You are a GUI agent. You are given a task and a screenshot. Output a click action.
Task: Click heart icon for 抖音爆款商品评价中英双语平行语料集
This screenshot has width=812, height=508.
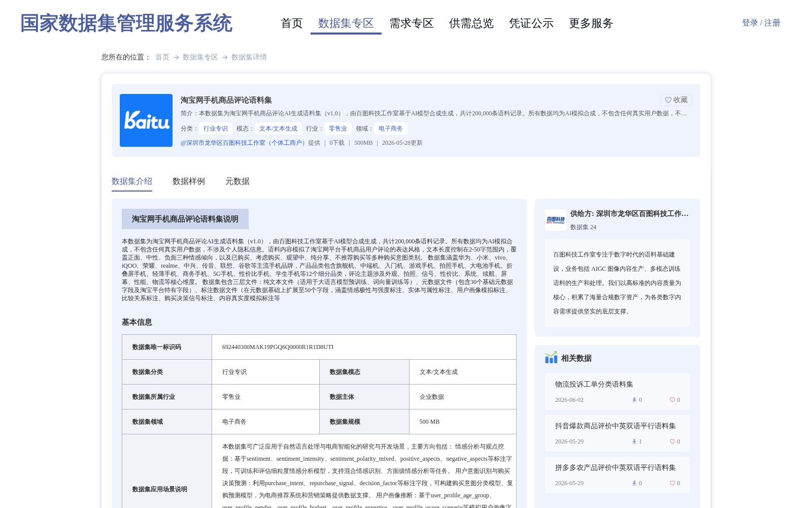click(x=672, y=441)
